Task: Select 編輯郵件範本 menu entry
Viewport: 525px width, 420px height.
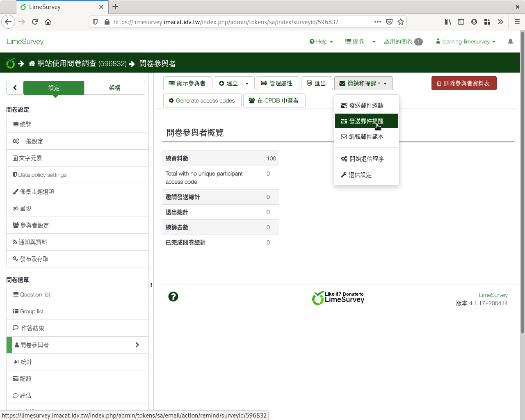Action: pyautogui.click(x=367, y=137)
